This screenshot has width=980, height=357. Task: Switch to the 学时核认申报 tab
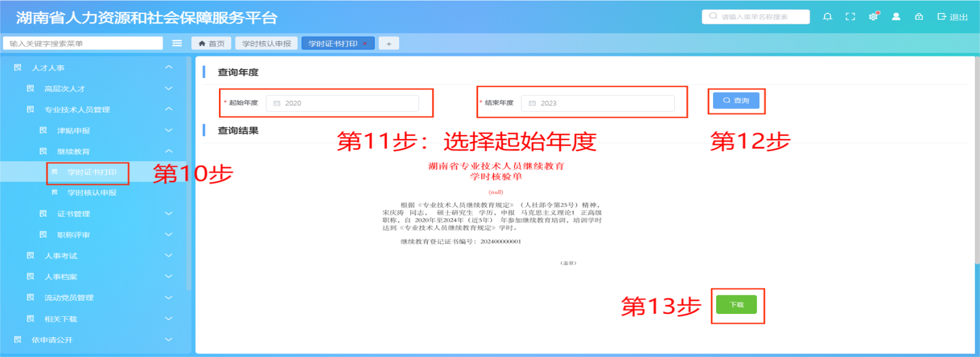pos(266,44)
